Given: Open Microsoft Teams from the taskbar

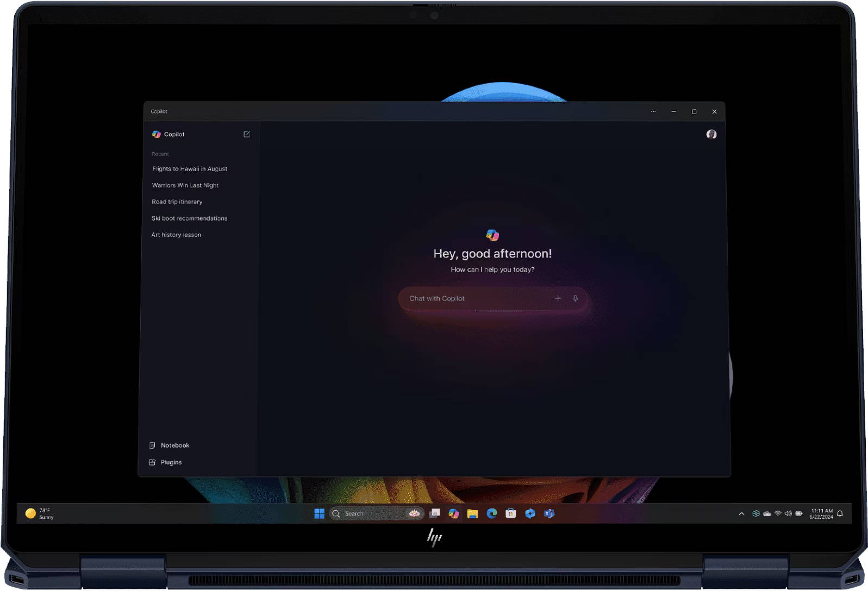Looking at the screenshot, I should click(x=549, y=513).
